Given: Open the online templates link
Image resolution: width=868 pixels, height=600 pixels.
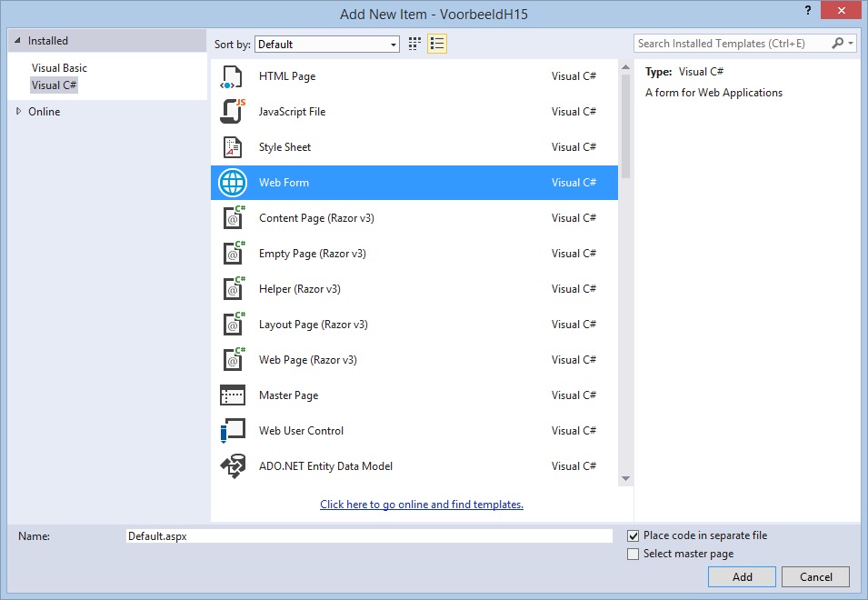Looking at the screenshot, I should 421,505.
